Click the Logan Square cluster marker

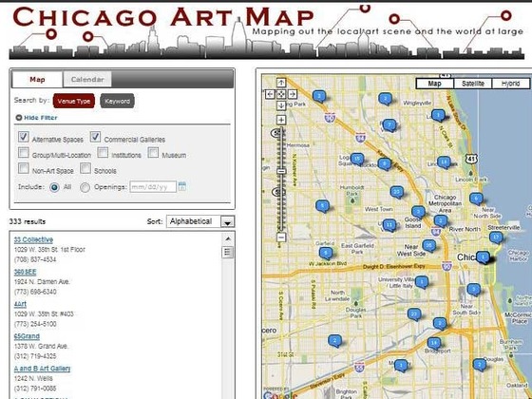(357, 159)
